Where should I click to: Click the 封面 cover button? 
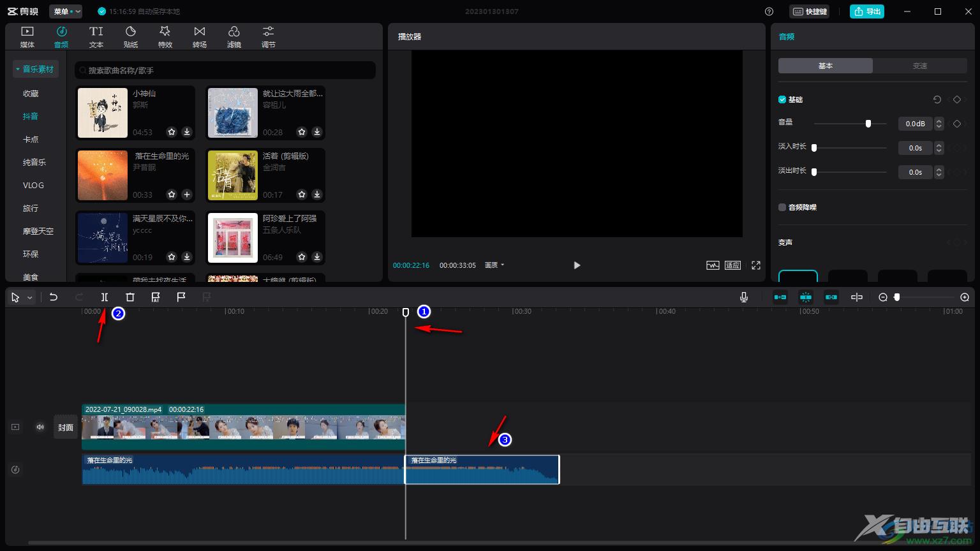tap(66, 427)
